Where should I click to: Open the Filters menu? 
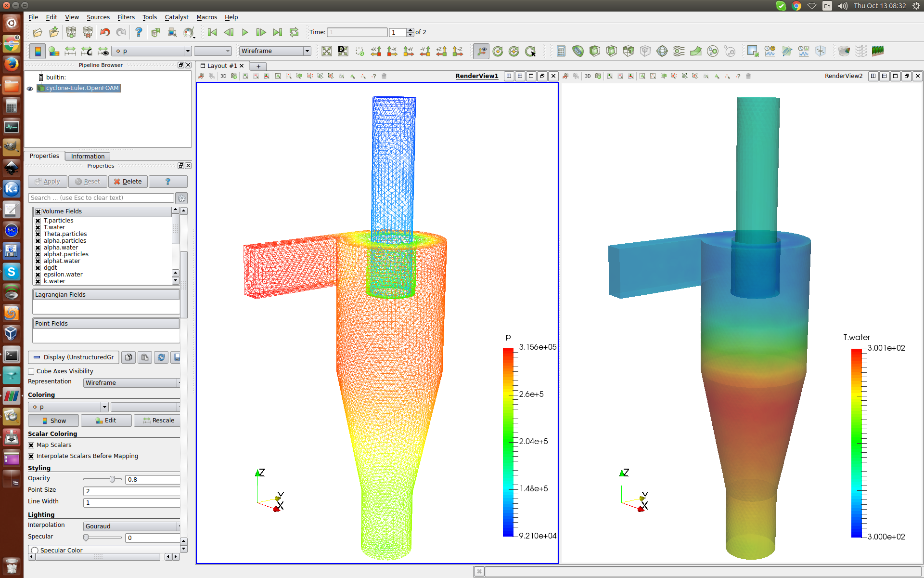click(126, 17)
